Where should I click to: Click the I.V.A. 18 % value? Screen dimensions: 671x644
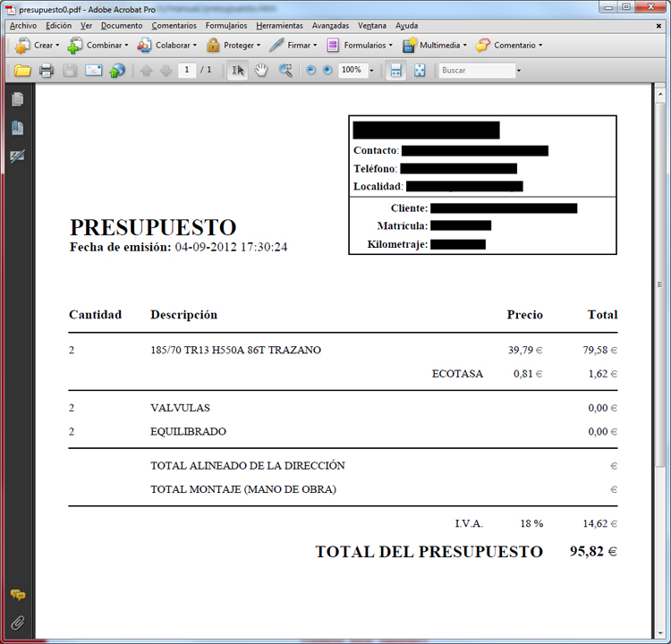(x=532, y=523)
